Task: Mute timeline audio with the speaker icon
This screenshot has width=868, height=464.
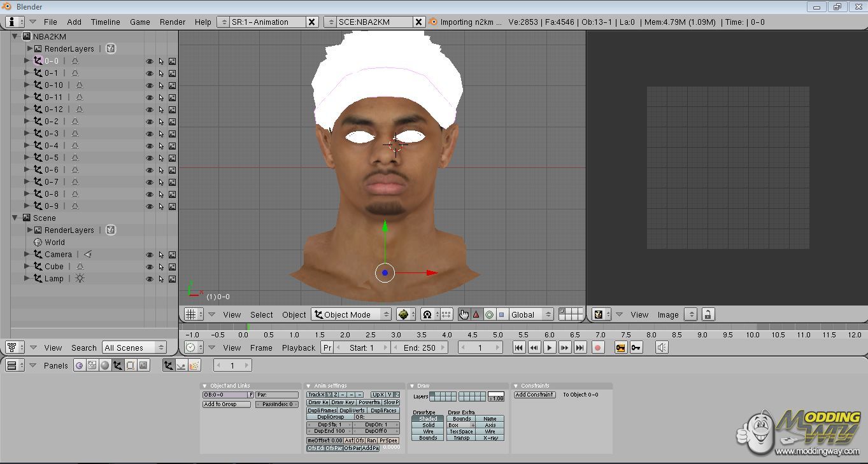Action: click(662, 348)
